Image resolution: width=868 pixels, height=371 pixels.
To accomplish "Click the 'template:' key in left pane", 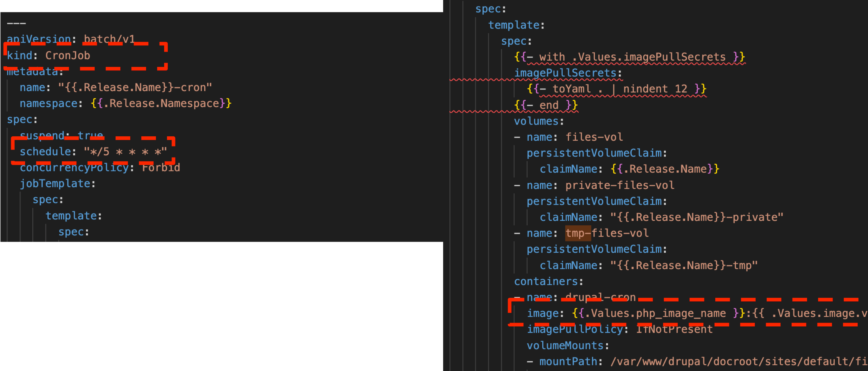I will pyautogui.click(x=74, y=216).
